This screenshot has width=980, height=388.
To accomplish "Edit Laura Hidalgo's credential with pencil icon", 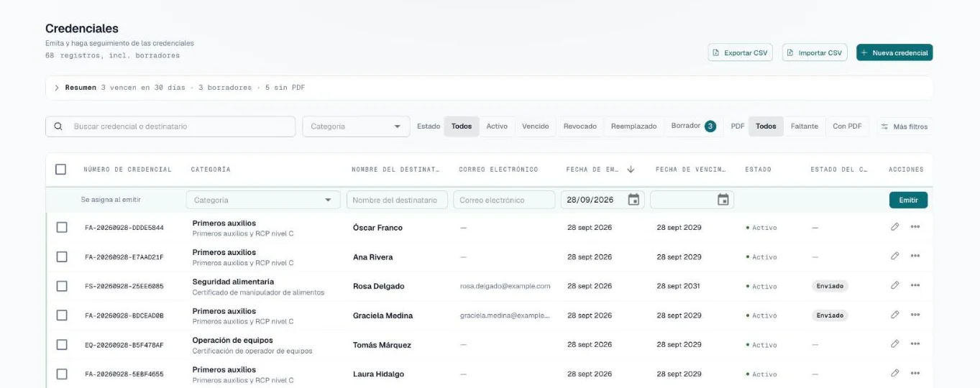I will [894, 373].
